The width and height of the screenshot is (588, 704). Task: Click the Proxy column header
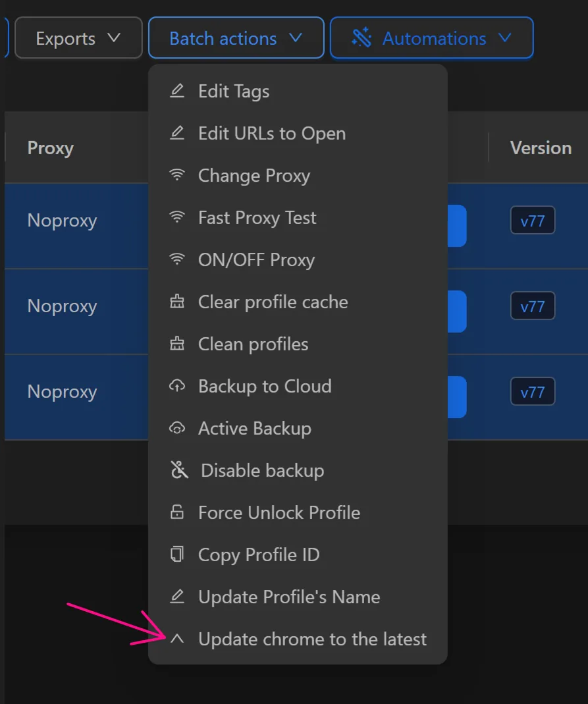click(x=50, y=148)
